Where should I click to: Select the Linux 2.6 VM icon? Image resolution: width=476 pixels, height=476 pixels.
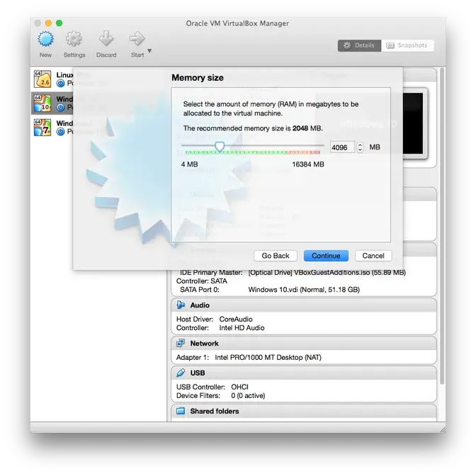coord(42,79)
